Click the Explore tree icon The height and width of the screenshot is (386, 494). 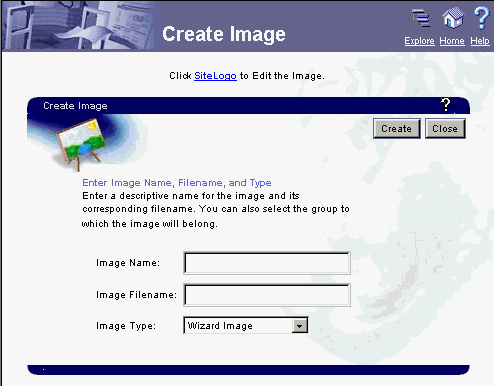(421, 18)
